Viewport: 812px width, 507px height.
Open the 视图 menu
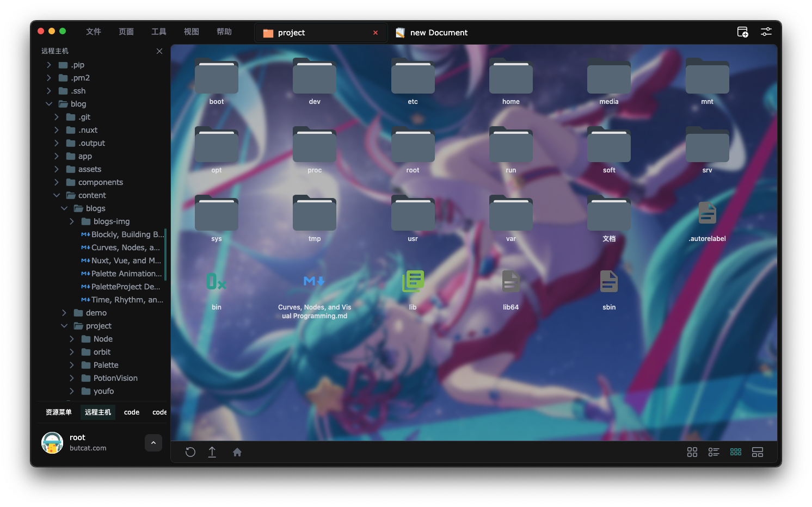[192, 32]
